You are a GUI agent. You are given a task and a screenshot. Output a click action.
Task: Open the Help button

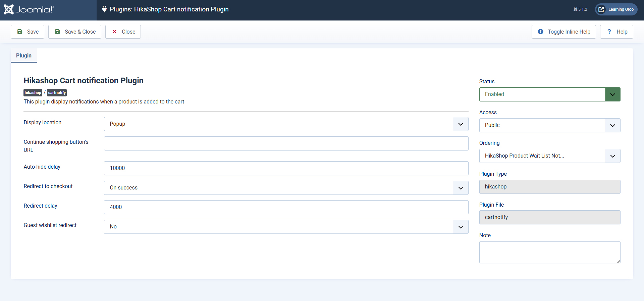tap(616, 32)
